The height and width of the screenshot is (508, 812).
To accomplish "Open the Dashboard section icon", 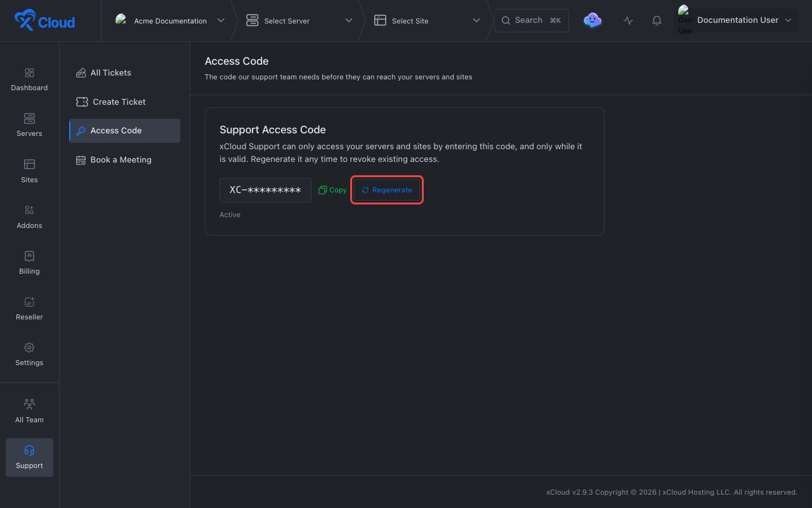I will (x=29, y=73).
